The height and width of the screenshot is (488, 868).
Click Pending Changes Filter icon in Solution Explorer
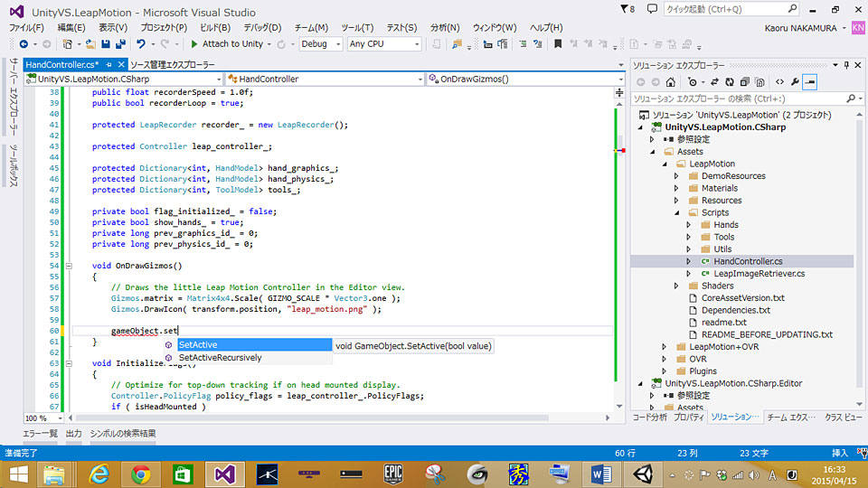(x=692, y=82)
